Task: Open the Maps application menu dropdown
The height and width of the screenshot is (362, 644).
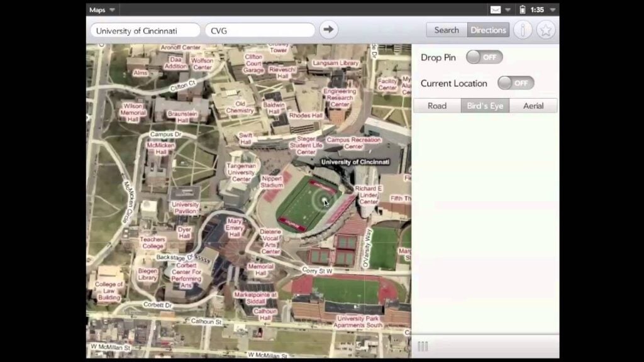Action: pyautogui.click(x=102, y=9)
